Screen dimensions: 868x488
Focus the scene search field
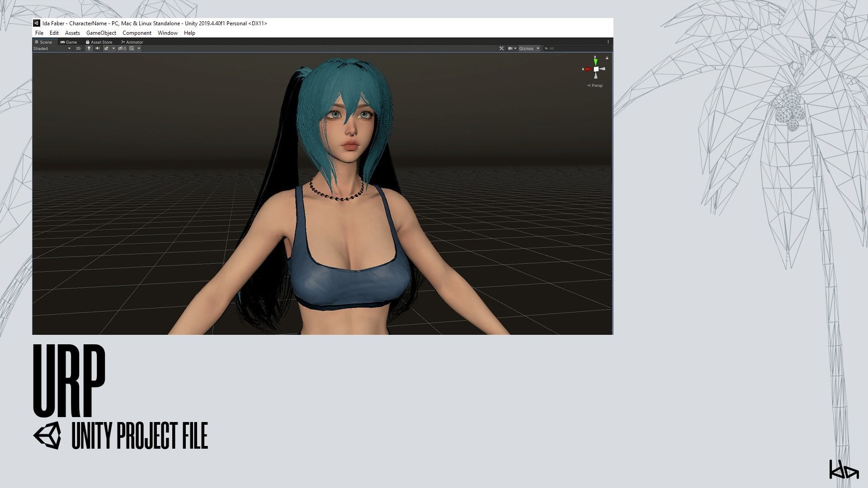click(x=577, y=48)
